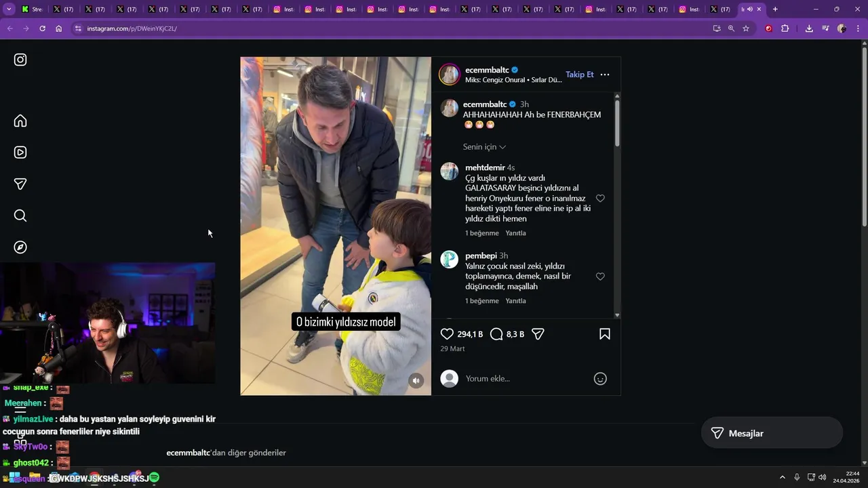The height and width of the screenshot is (488, 868).
Task: Open mehtdemir's profile username link
Action: (x=485, y=167)
